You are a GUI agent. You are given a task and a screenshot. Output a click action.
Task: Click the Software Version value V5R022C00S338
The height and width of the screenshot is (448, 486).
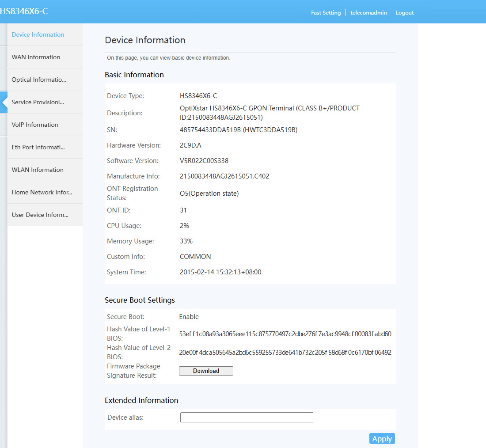pyautogui.click(x=204, y=161)
